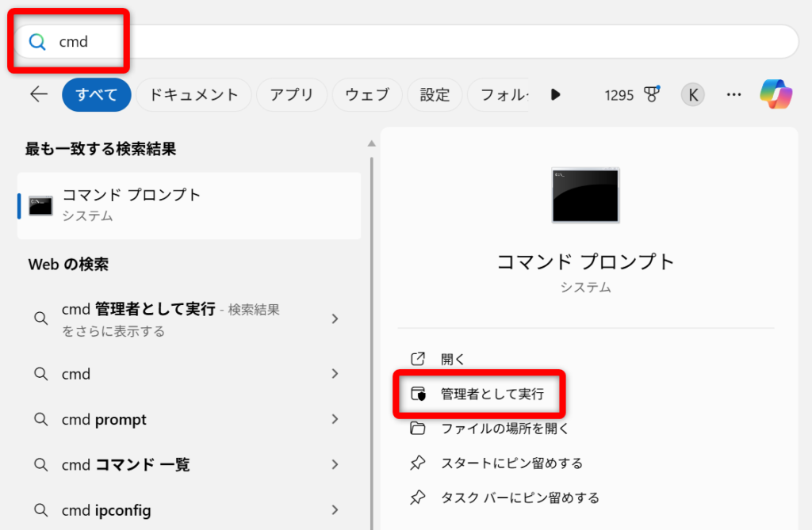
Task: Switch to the ドキュメント filter tab
Action: (193, 95)
